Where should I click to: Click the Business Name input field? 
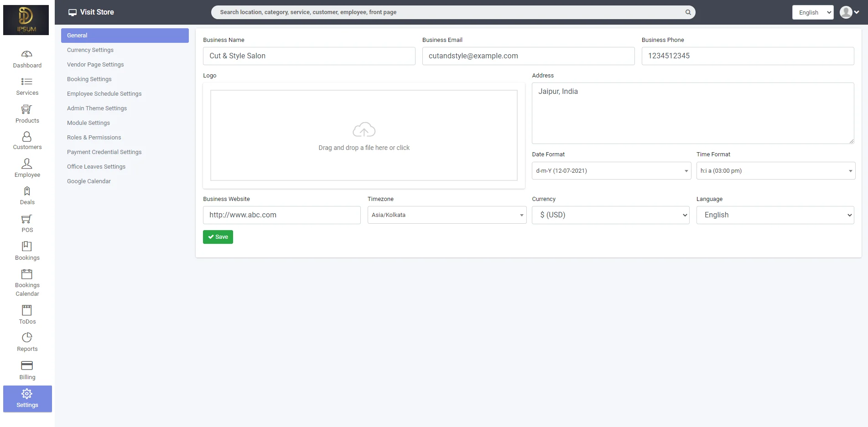point(309,56)
